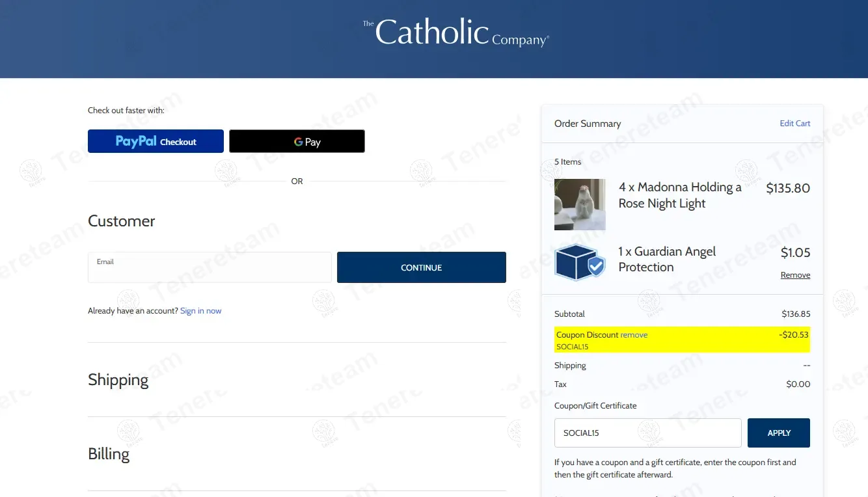Click the Edit Cart link
Image resolution: width=868 pixels, height=497 pixels.
point(795,124)
